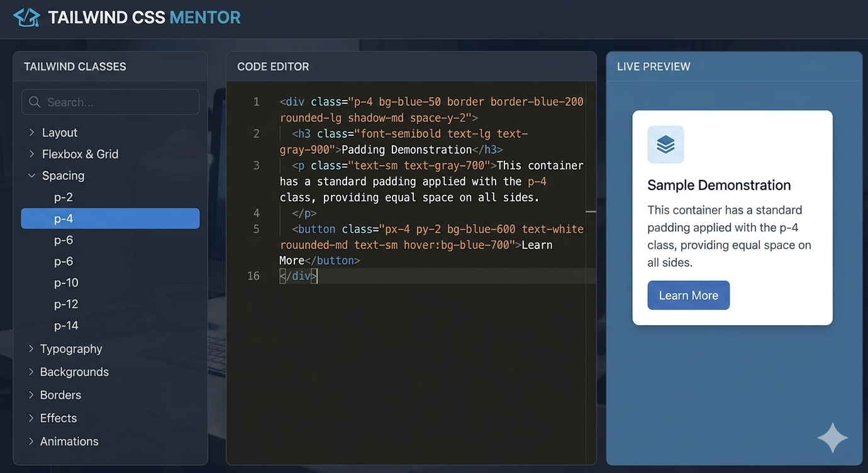Focus the Search classes input field
This screenshot has width=868, height=473.
[110, 102]
